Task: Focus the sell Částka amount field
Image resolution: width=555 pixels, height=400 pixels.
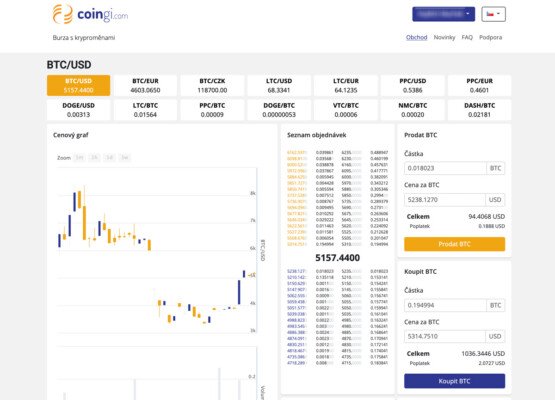Action: (x=445, y=168)
